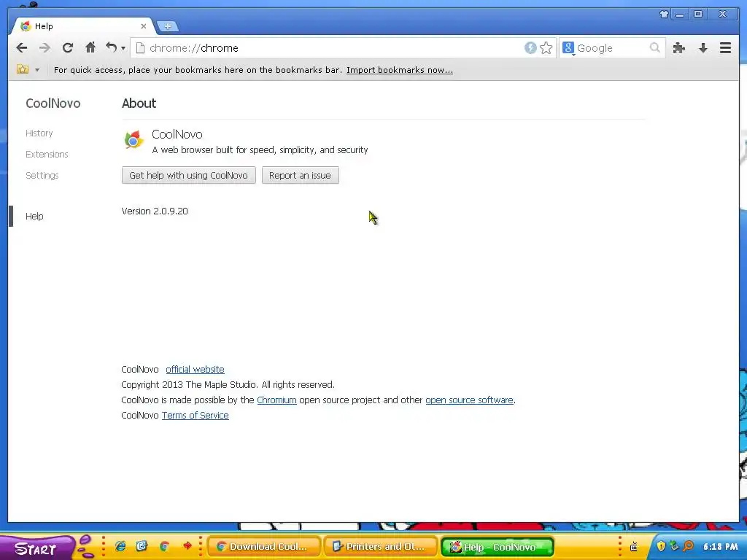The height and width of the screenshot is (560, 747).
Task: Click the undo closed tab arrow
Action: tap(112, 47)
